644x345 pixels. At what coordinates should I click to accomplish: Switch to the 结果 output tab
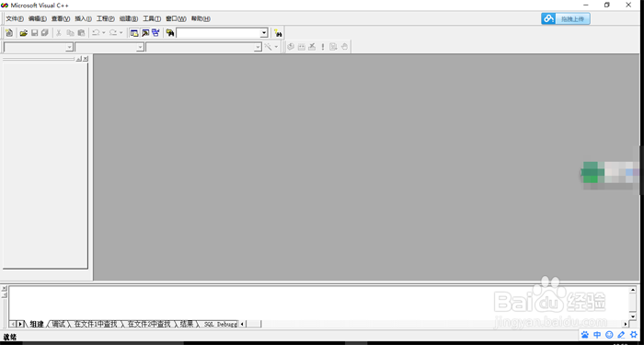187,324
